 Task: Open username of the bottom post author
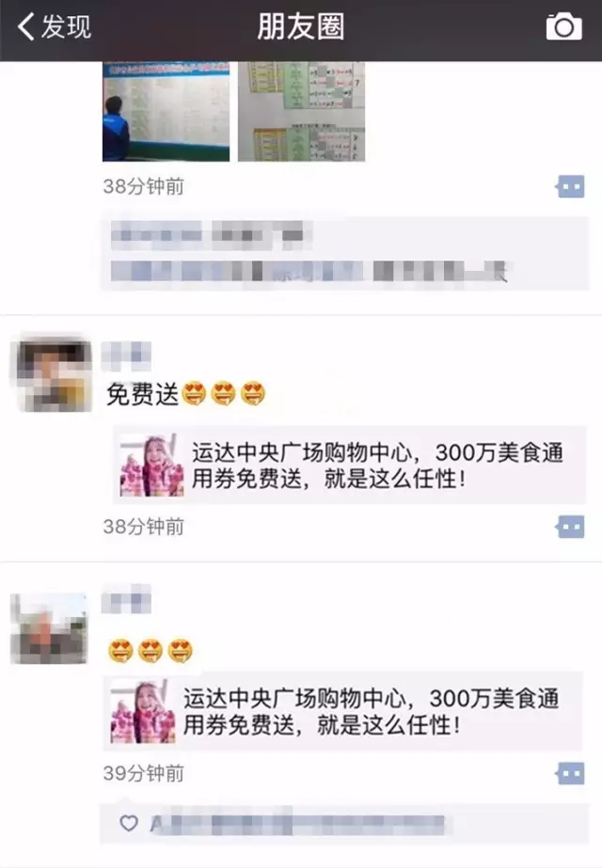click(x=126, y=600)
